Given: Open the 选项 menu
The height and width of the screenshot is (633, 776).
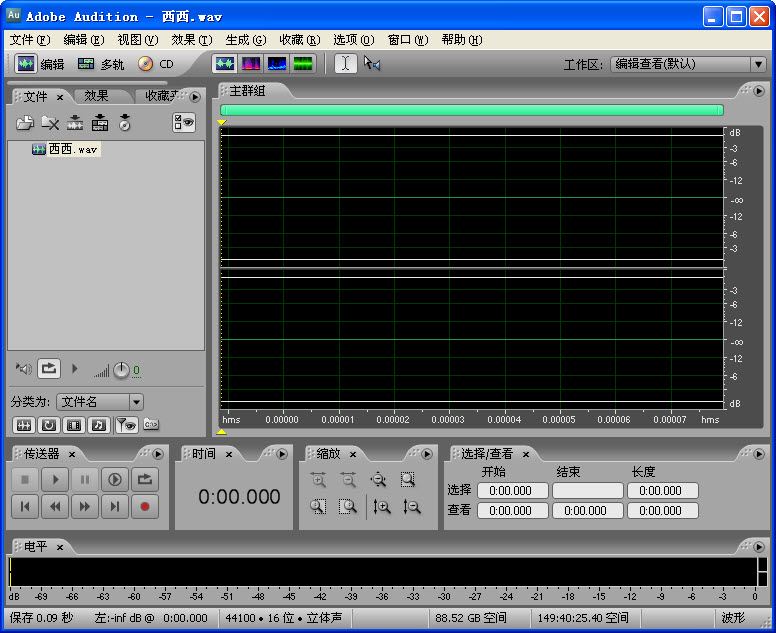Looking at the screenshot, I should 353,40.
